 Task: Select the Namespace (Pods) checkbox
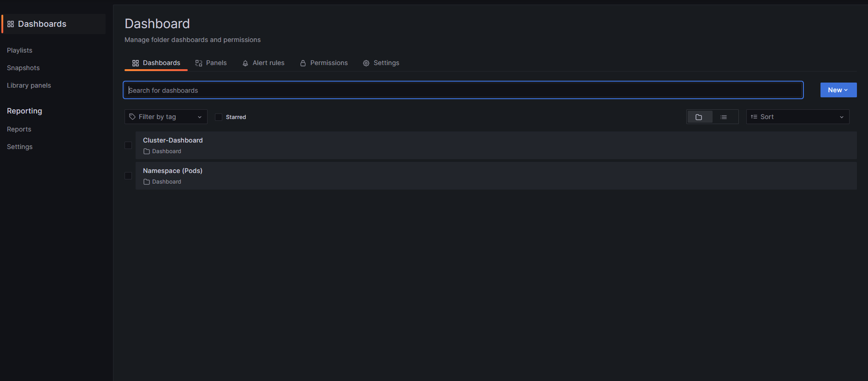pos(128,176)
